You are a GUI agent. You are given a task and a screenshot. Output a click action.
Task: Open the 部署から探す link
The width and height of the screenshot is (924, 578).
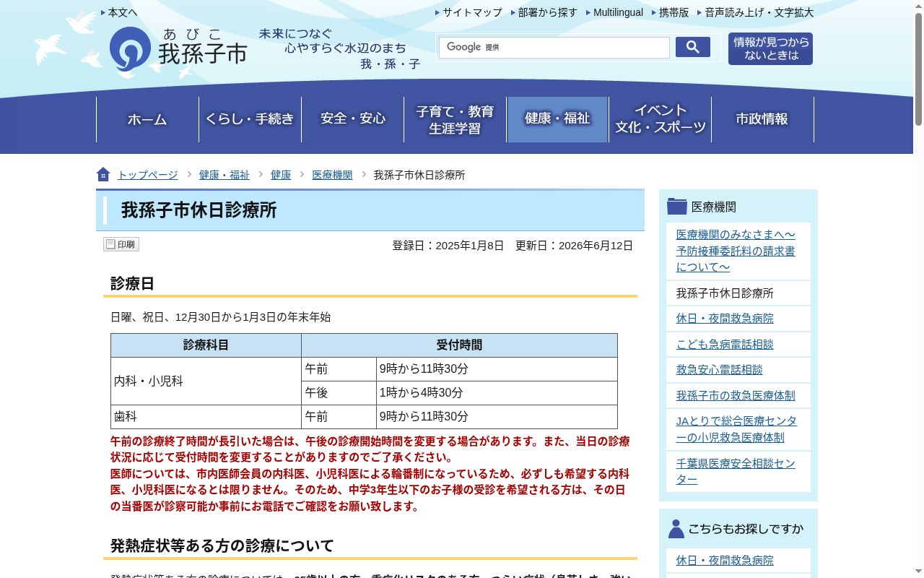pos(548,12)
